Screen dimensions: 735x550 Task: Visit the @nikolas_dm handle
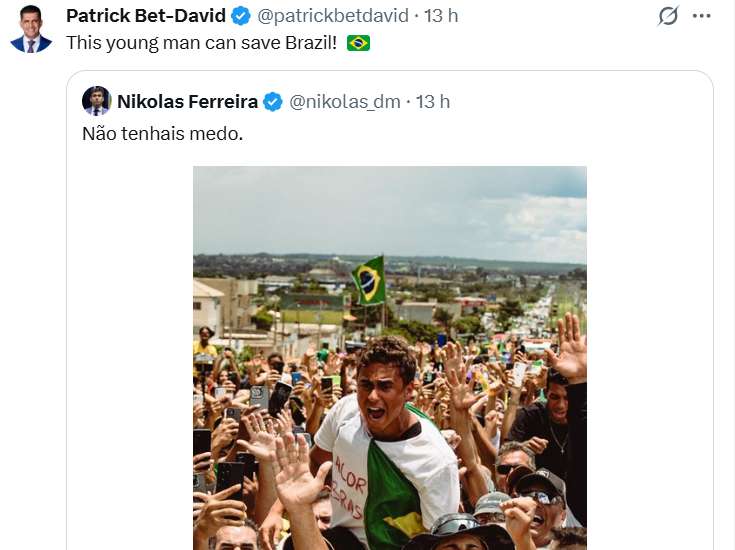(345, 102)
